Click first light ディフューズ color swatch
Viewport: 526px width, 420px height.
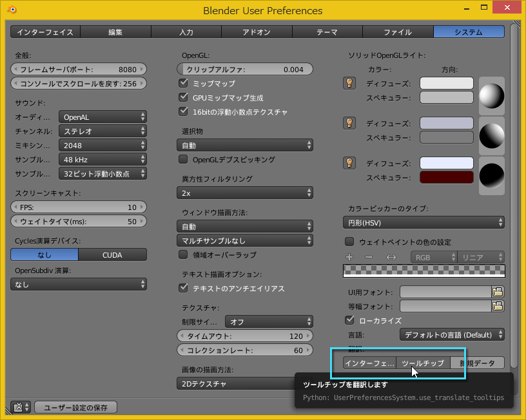point(447,83)
